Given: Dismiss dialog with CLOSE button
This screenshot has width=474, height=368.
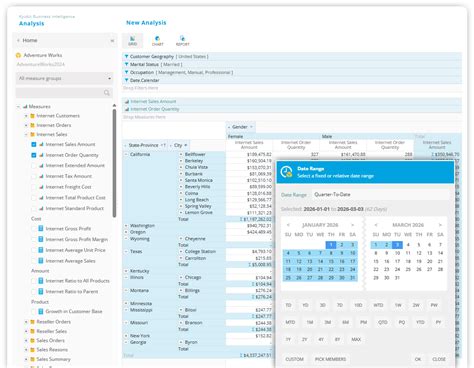Looking at the screenshot, I should pyautogui.click(x=439, y=359).
